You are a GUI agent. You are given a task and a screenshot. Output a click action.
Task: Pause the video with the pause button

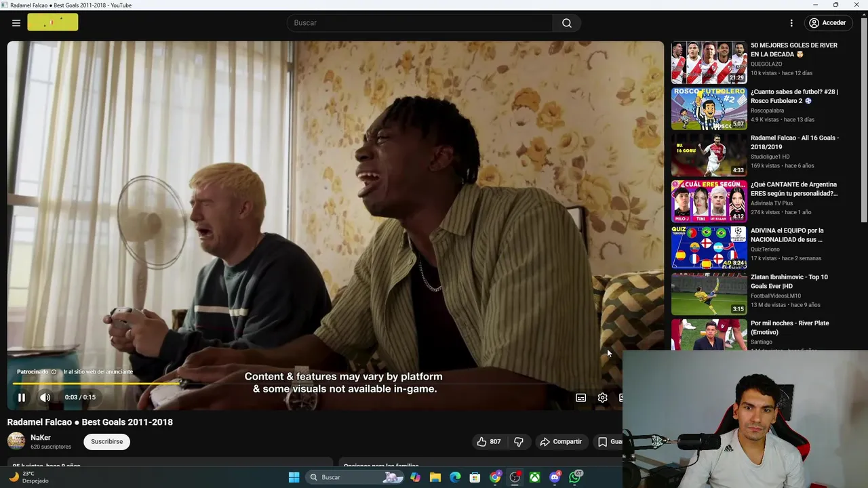[22, 398]
